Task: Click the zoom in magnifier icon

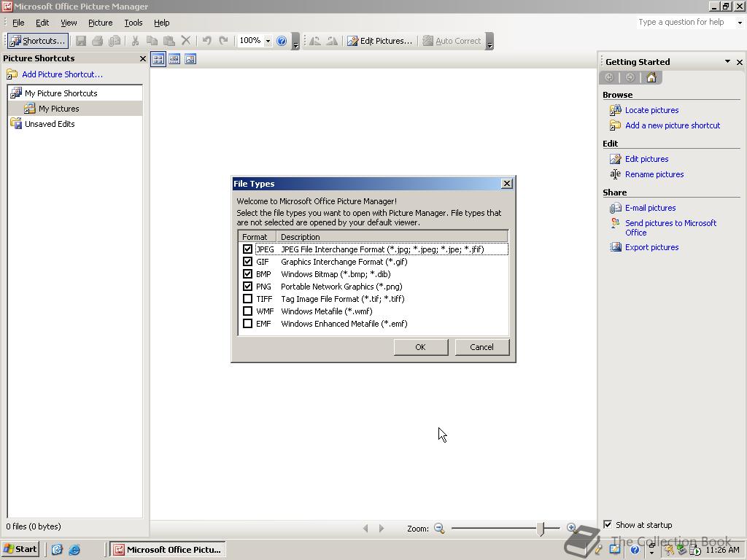Action: click(571, 527)
